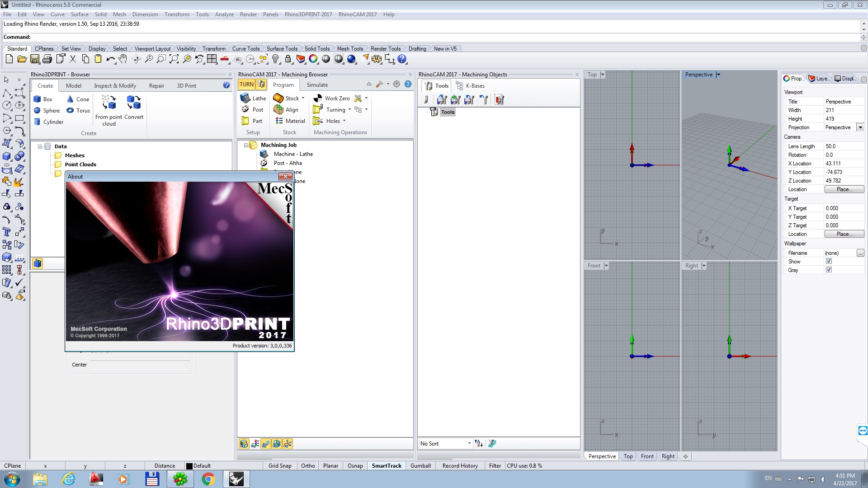Click the sort ascending A-Z icon

[x=479, y=444]
